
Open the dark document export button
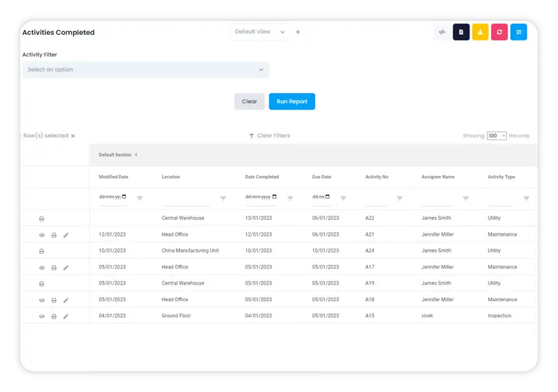pyautogui.click(x=461, y=32)
